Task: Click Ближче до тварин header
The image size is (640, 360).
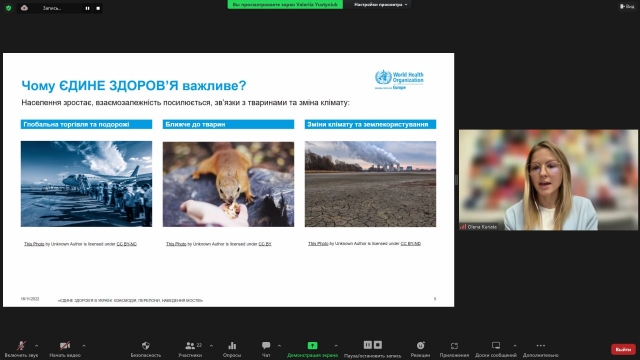Action: click(228, 124)
